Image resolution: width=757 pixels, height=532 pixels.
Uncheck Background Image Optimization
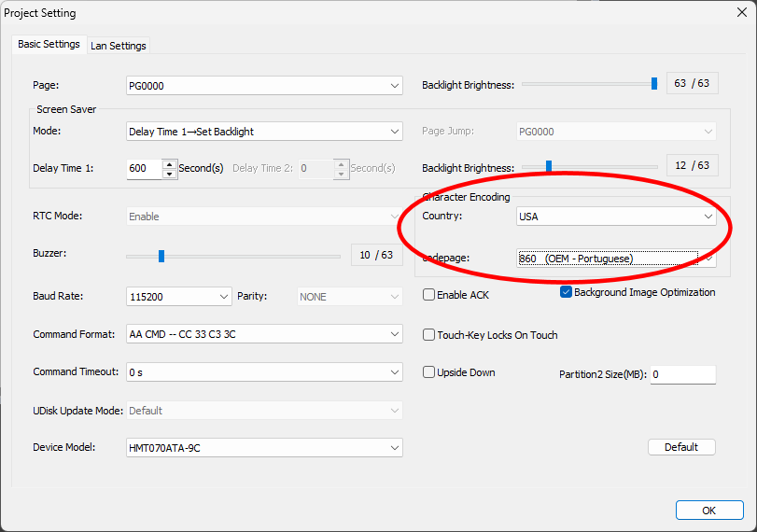tap(566, 292)
